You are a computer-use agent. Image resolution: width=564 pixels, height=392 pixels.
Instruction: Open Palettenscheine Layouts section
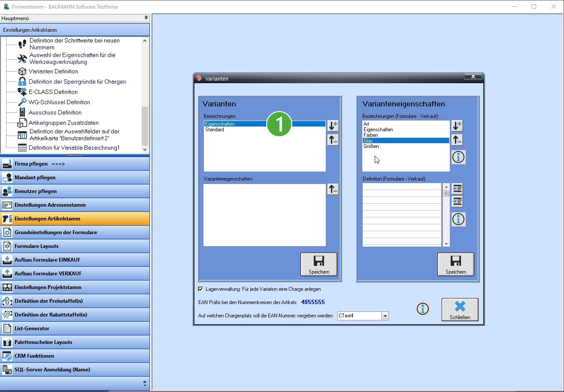(x=75, y=342)
